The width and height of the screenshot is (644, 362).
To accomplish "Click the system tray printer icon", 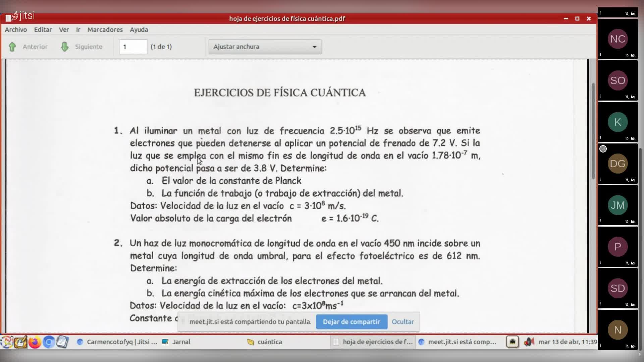I will [512, 342].
